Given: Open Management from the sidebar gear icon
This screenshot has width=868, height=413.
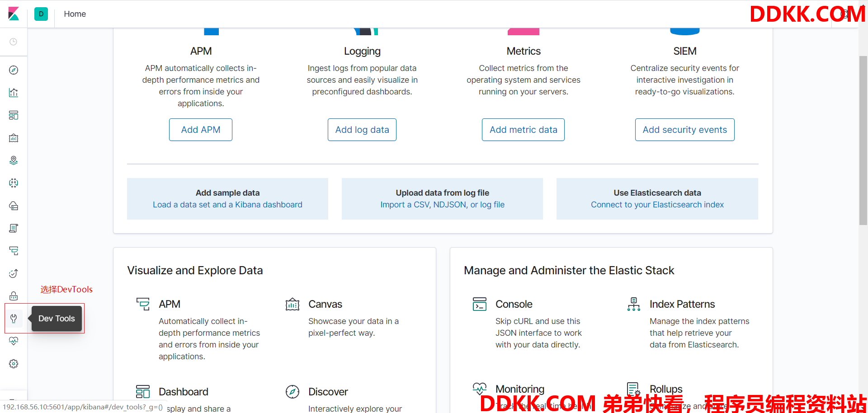Looking at the screenshot, I should click(x=14, y=364).
